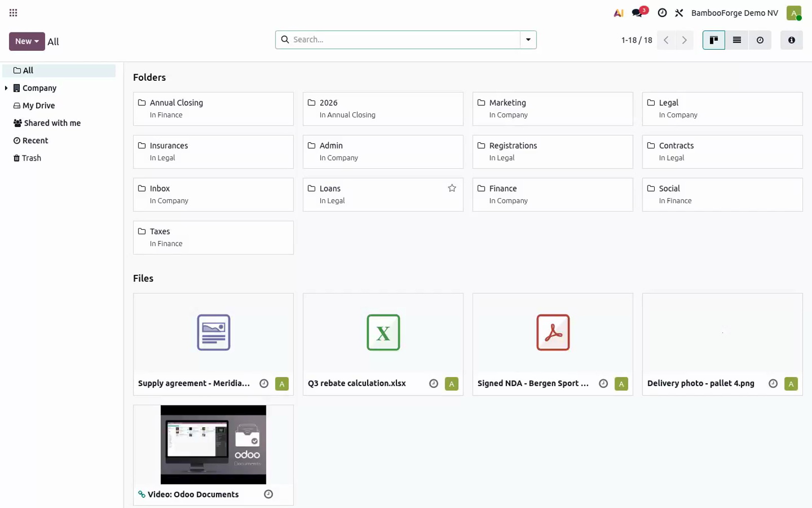The height and width of the screenshot is (508, 812).
Task: Open the Contracts folder
Action: point(722,151)
